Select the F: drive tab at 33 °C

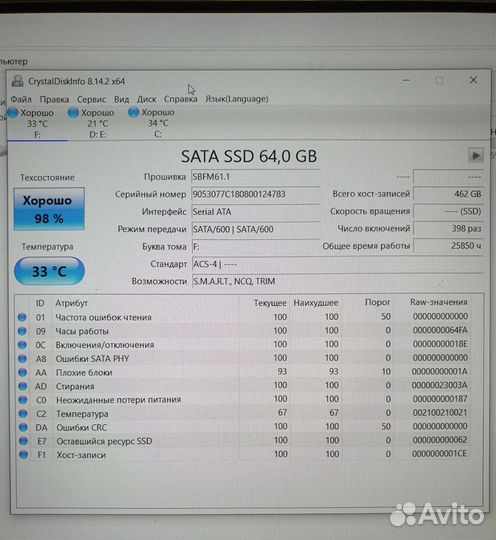[x=37, y=123]
